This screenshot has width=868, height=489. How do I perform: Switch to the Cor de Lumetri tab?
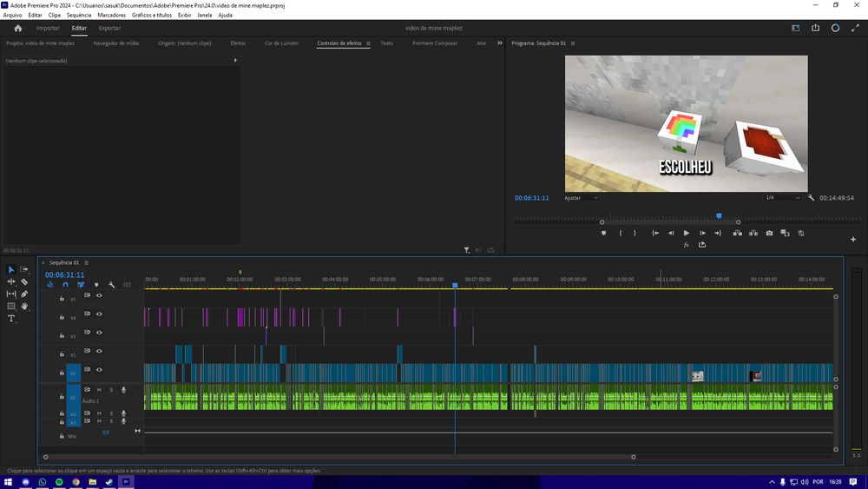(281, 43)
